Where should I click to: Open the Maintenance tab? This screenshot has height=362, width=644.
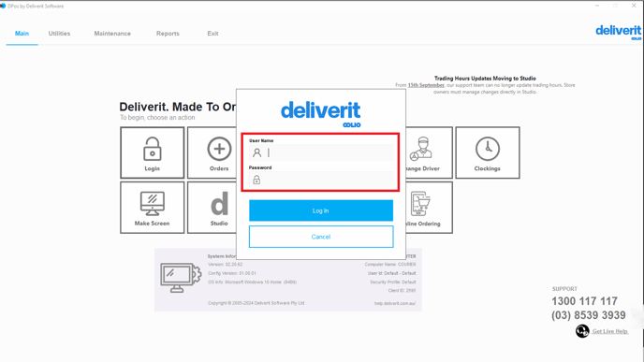(112, 34)
